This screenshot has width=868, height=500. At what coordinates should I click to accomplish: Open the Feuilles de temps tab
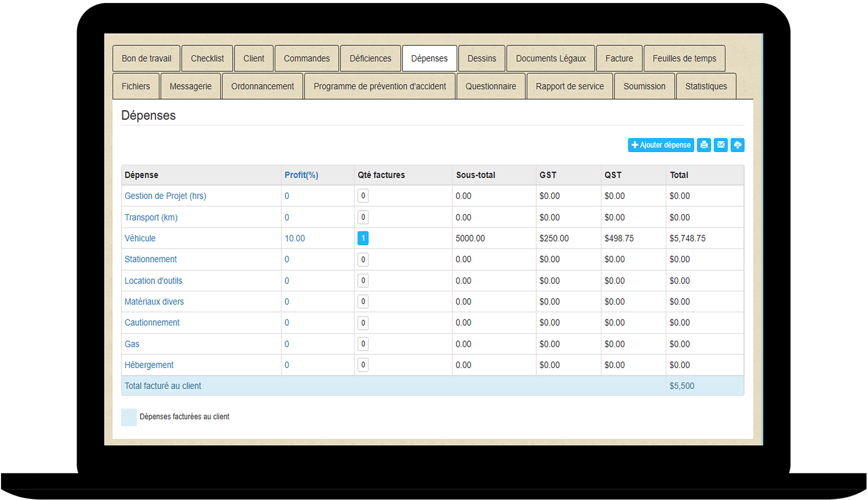tap(684, 59)
